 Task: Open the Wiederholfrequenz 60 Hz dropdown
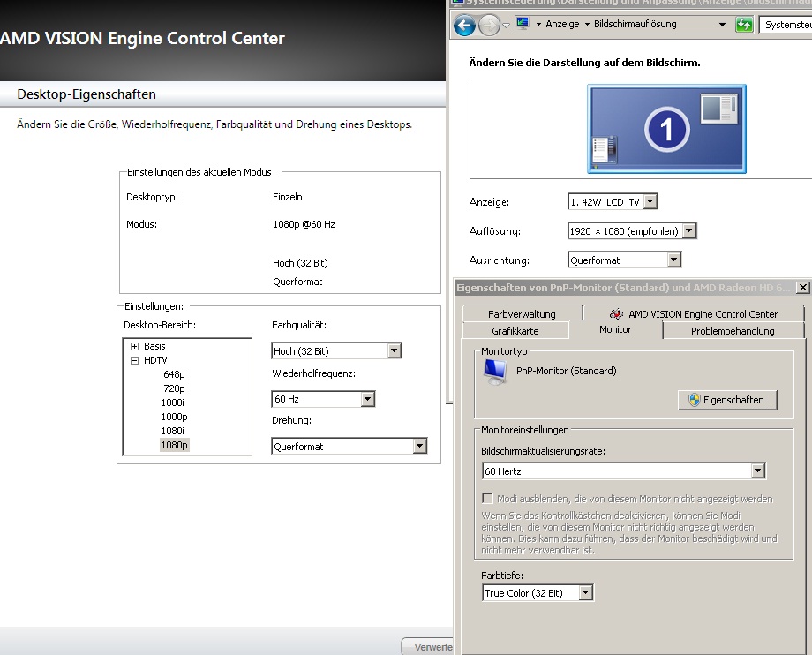click(323, 399)
